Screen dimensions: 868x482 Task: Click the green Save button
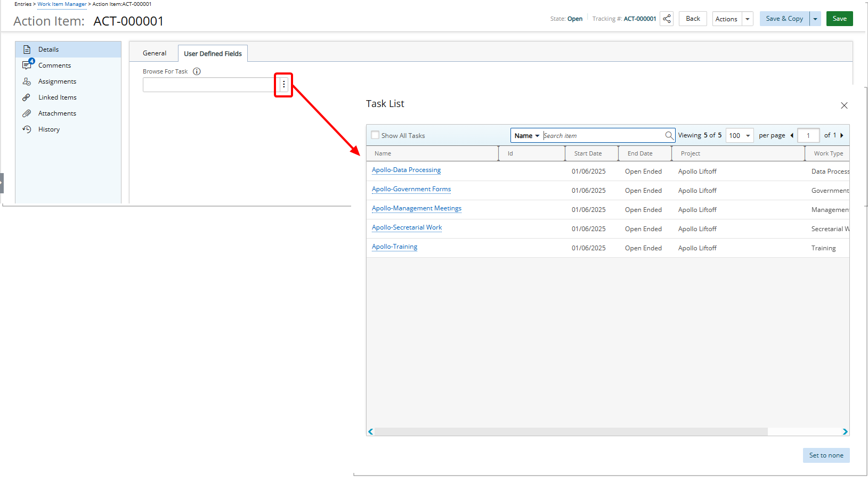coord(839,19)
